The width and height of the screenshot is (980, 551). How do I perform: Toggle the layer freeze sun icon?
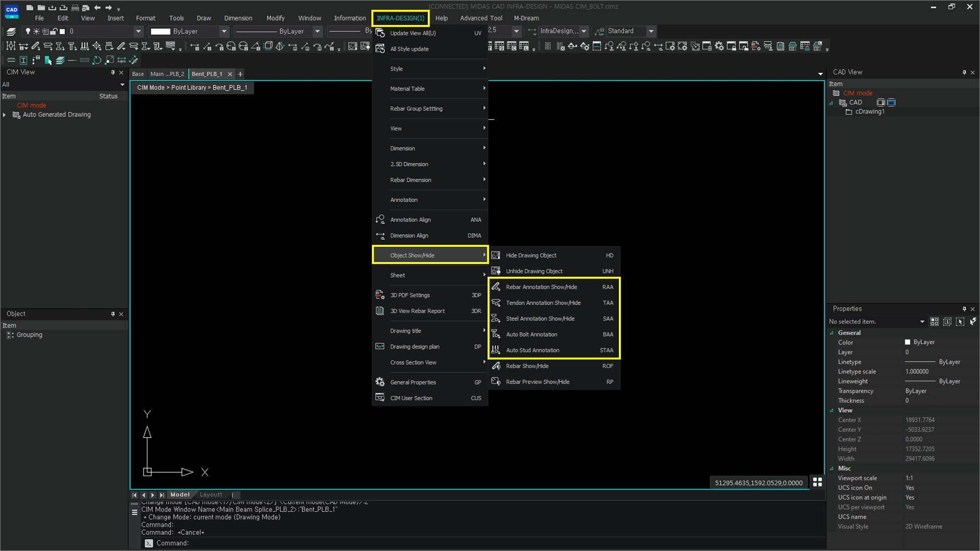pos(36,31)
